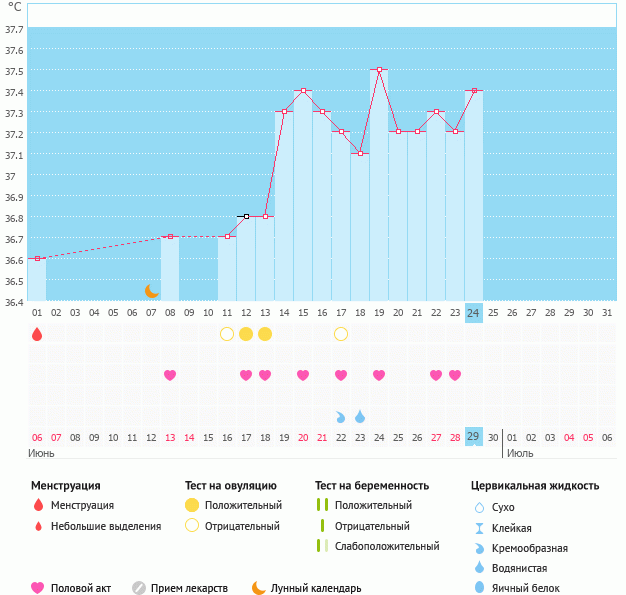Click the black temperature marker on day 12
This screenshot has width=626, height=595.
(x=246, y=216)
